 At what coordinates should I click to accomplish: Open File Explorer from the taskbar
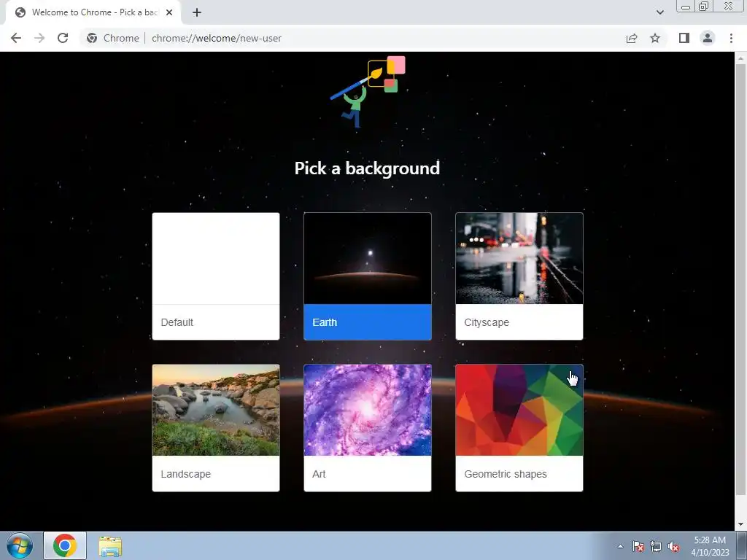pos(110,546)
